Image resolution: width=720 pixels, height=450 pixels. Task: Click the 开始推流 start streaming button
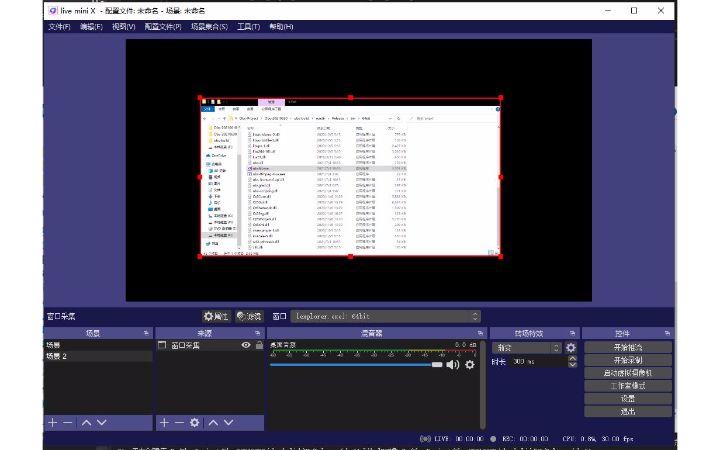pos(627,347)
